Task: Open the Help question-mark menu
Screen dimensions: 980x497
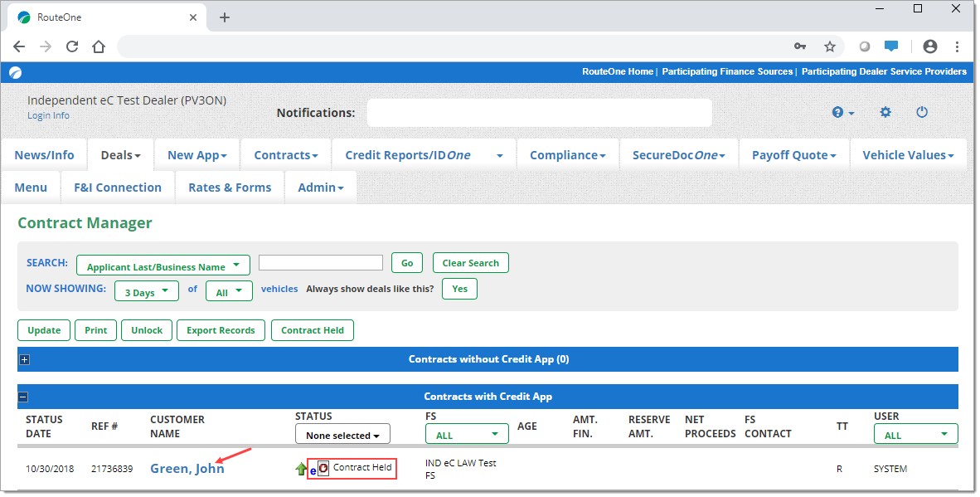Action: tap(842, 113)
